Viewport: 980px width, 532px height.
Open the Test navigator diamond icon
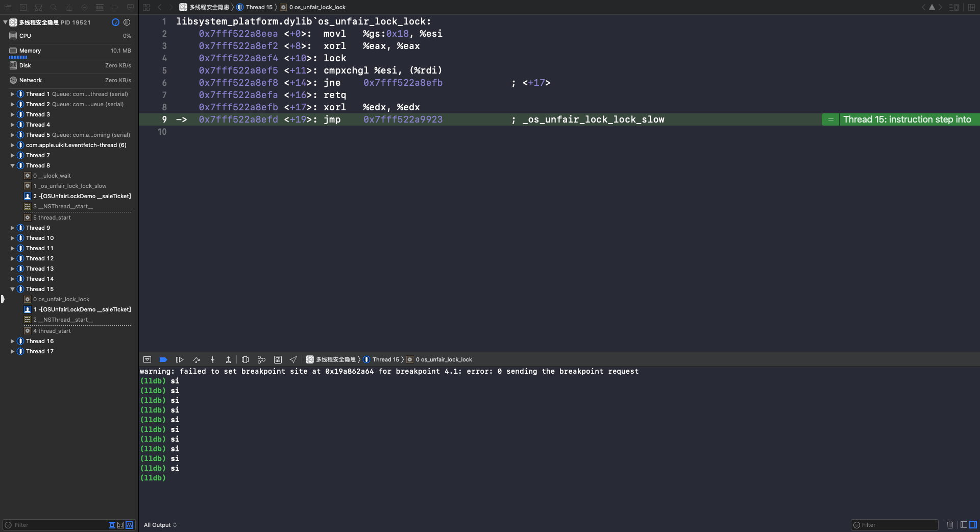pos(84,7)
